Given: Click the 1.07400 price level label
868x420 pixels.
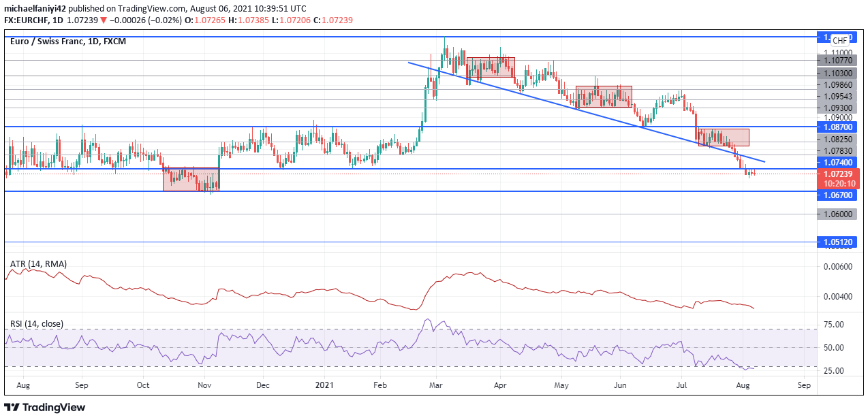Looking at the screenshot, I should 837,163.
